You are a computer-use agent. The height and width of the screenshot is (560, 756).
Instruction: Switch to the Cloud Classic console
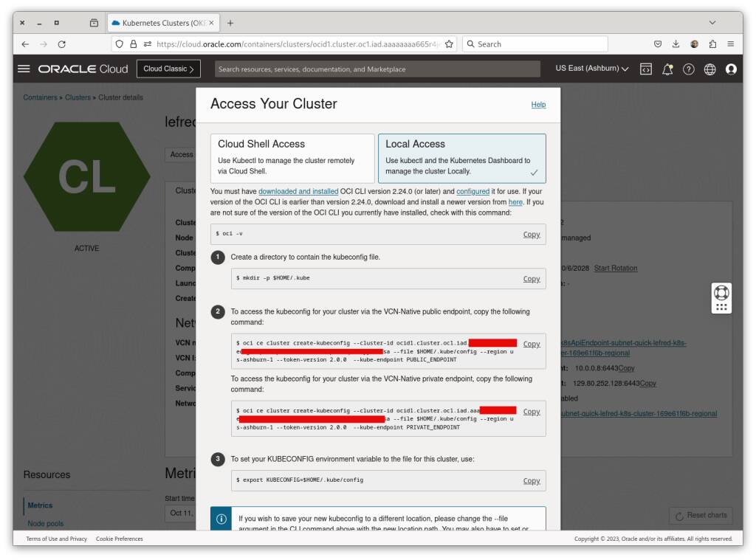168,69
